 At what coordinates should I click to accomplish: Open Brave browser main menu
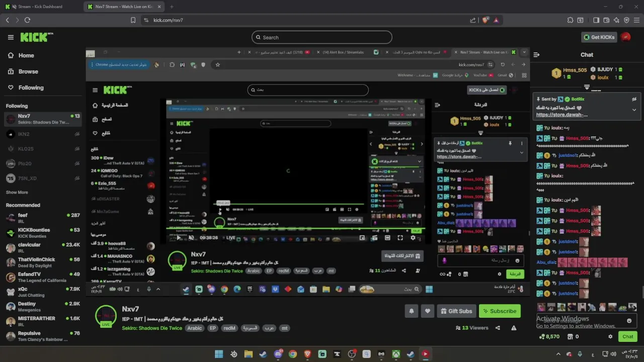[636, 20]
